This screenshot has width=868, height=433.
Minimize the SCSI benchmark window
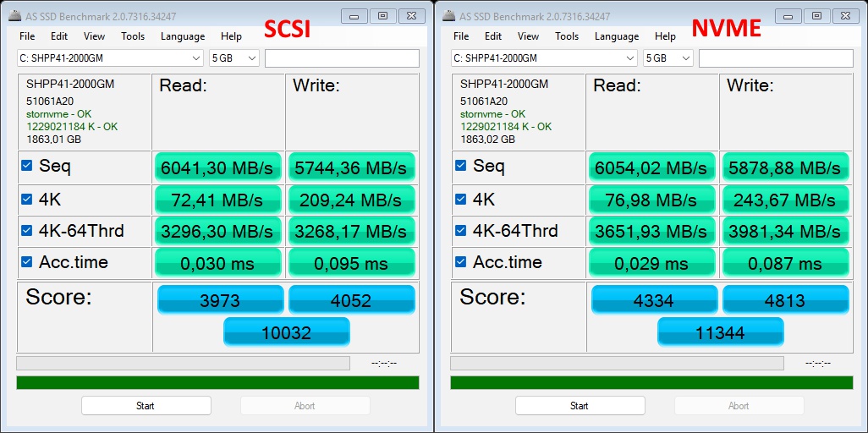click(x=355, y=15)
